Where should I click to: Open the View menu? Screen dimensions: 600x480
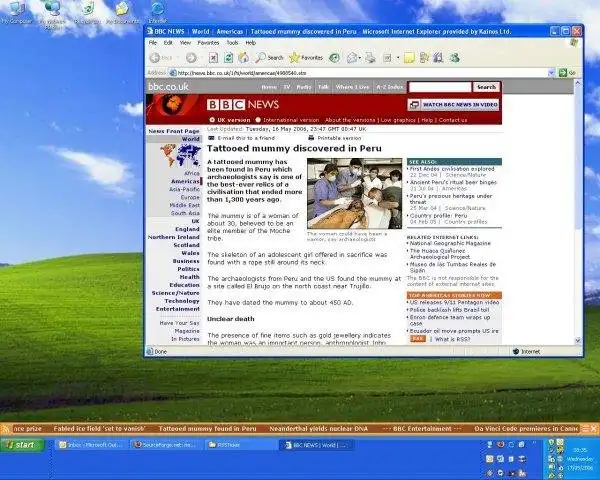click(185, 42)
